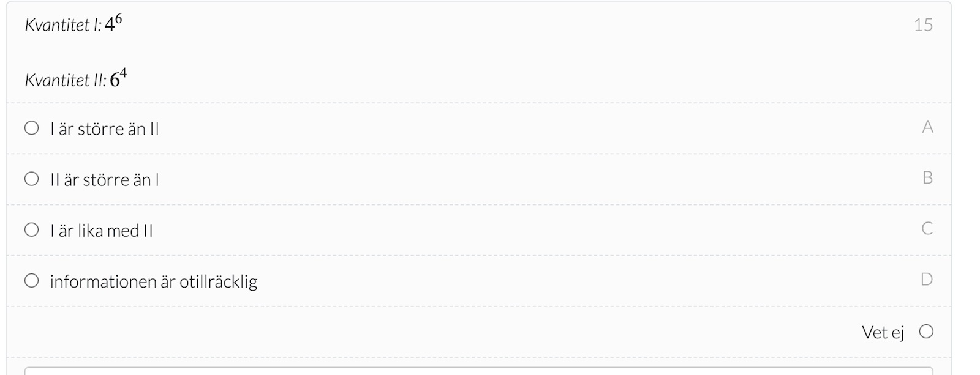Select radio button beside "I är lika med II"
Image resolution: width=980 pixels, height=375 pixels.
[31, 229]
